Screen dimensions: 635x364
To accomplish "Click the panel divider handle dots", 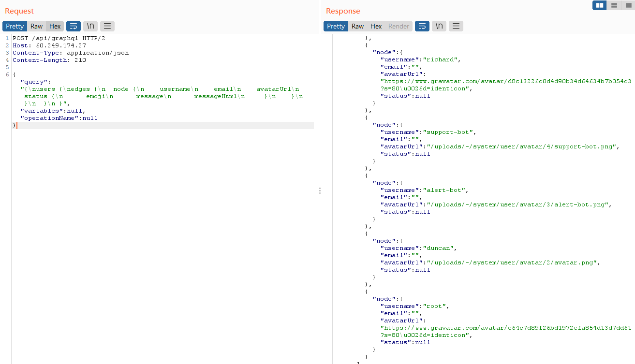I will coord(320,191).
